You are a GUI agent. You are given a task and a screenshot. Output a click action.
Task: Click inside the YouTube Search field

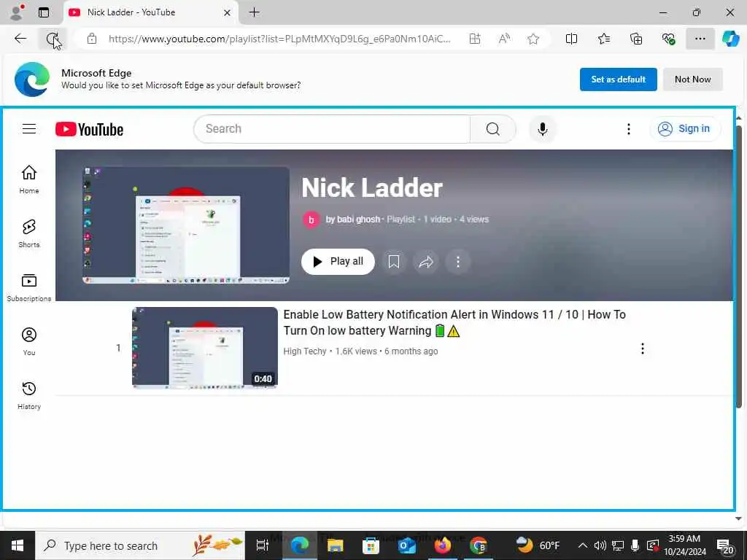pyautogui.click(x=332, y=128)
